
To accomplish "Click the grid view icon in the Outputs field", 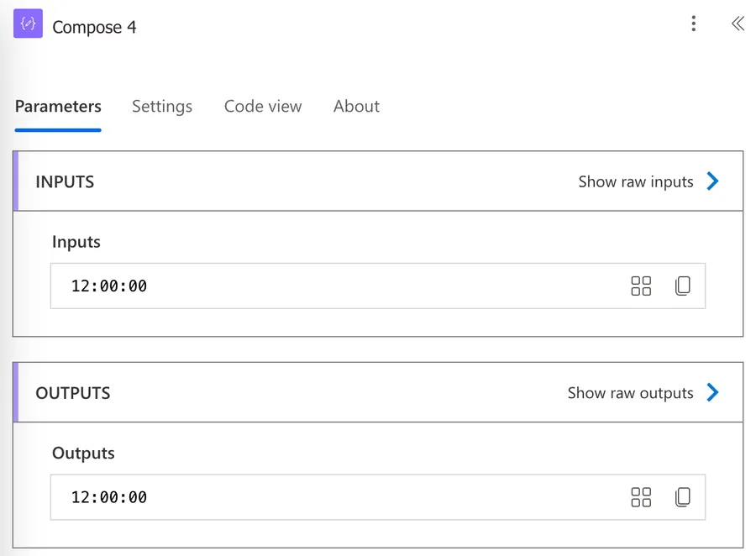I will click(x=641, y=497).
